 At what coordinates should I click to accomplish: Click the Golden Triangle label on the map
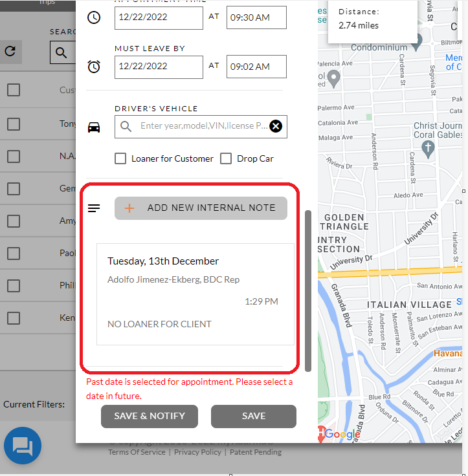[x=344, y=222]
